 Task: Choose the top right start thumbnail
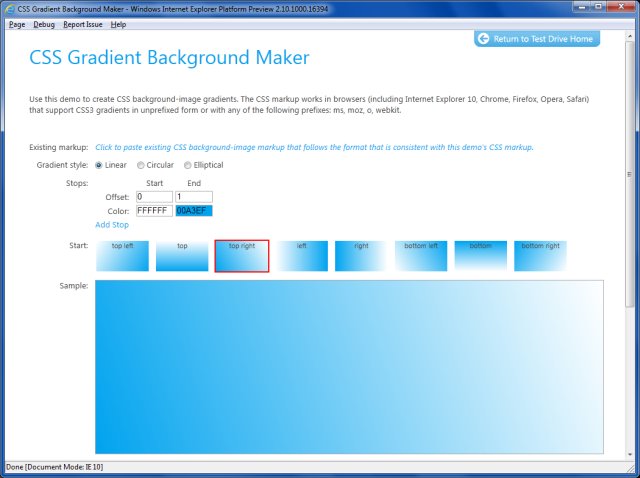click(242, 256)
